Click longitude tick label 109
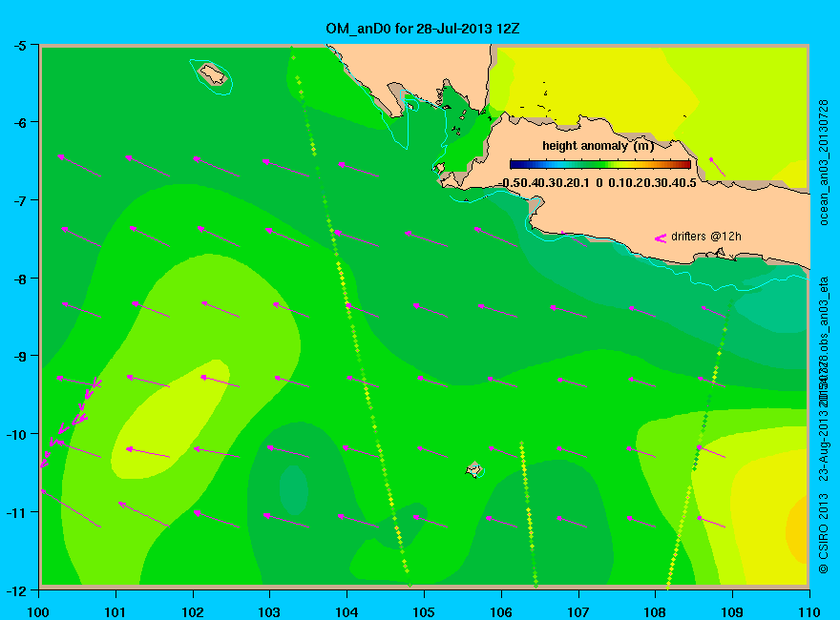The width and height of the screenshot is (840, 620). point(732,612)
